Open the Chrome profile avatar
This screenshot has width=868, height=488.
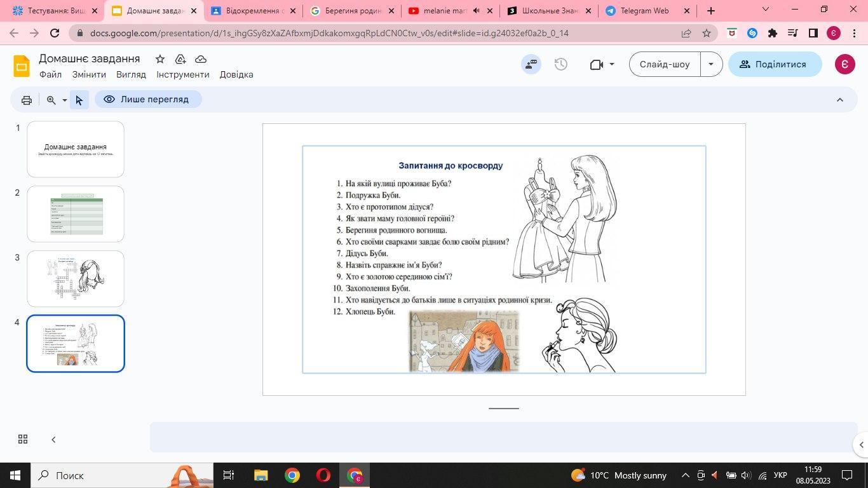(x=833, y=33)
